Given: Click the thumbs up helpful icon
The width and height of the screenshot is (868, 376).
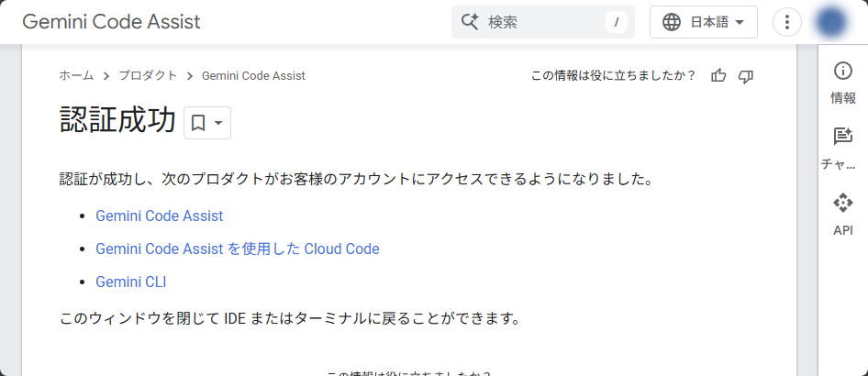Looking at the screenshot, I should (x=718, y=76).
